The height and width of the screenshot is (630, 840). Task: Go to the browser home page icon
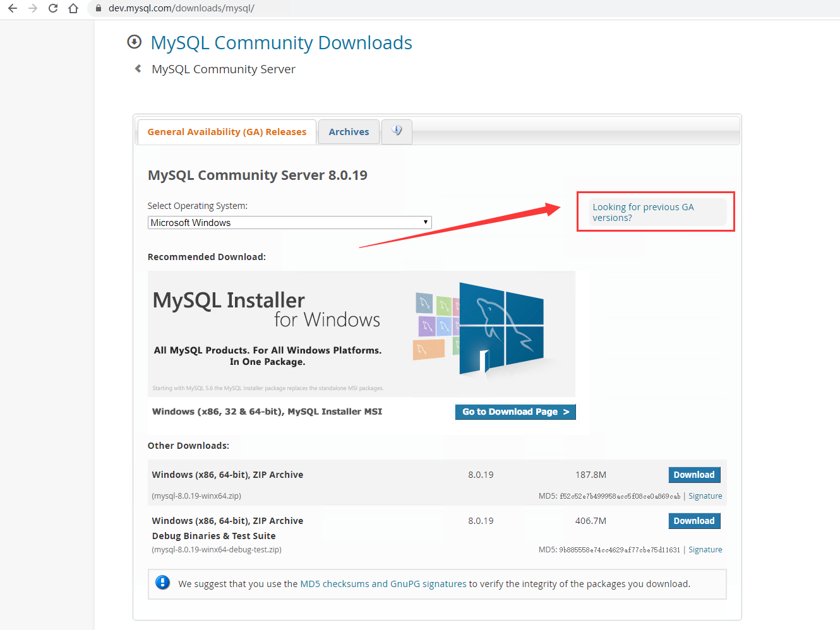point(73,8)
